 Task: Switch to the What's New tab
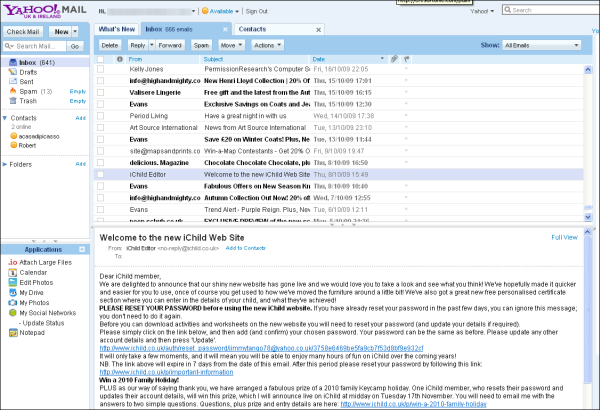(x=117, y=30)
